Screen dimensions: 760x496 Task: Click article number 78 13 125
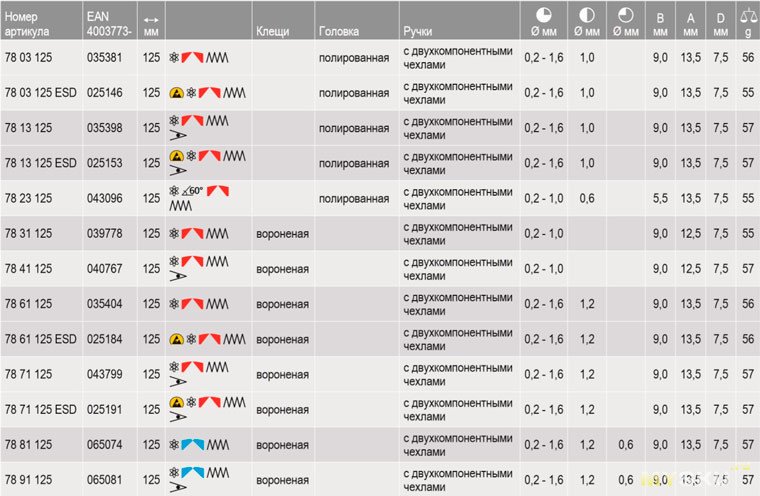pos(28,128)
